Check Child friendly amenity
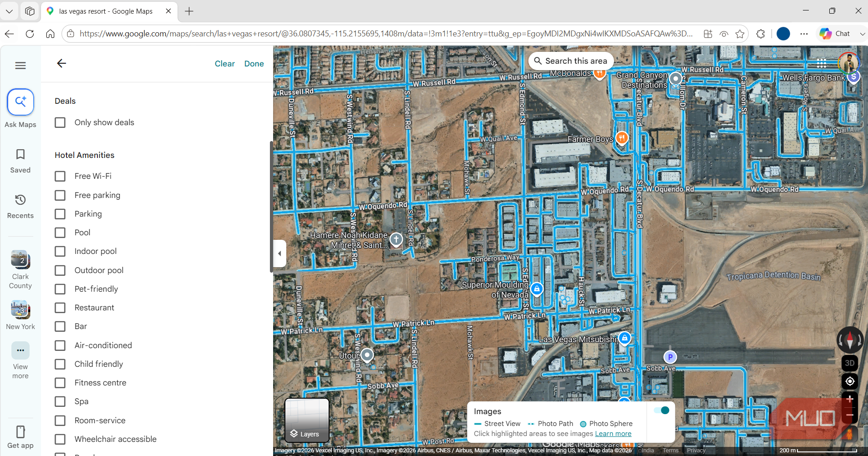 tap(60, 364)
